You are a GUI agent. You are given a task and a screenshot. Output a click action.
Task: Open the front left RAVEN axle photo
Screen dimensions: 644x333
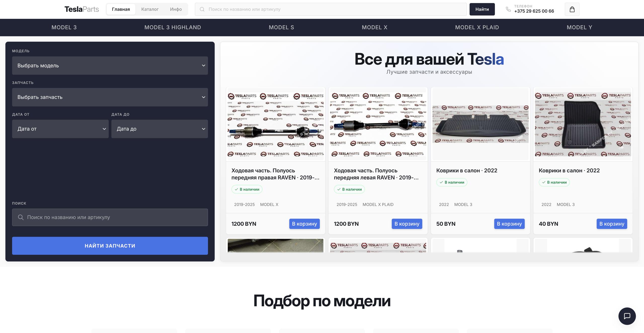pos(378,124)
